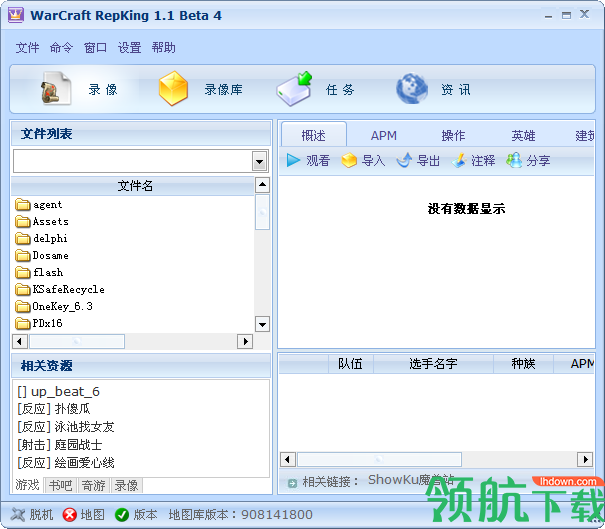The image size is (605, 529).
Task: Click the agent folder icon
Action: (x=23, y=204)
